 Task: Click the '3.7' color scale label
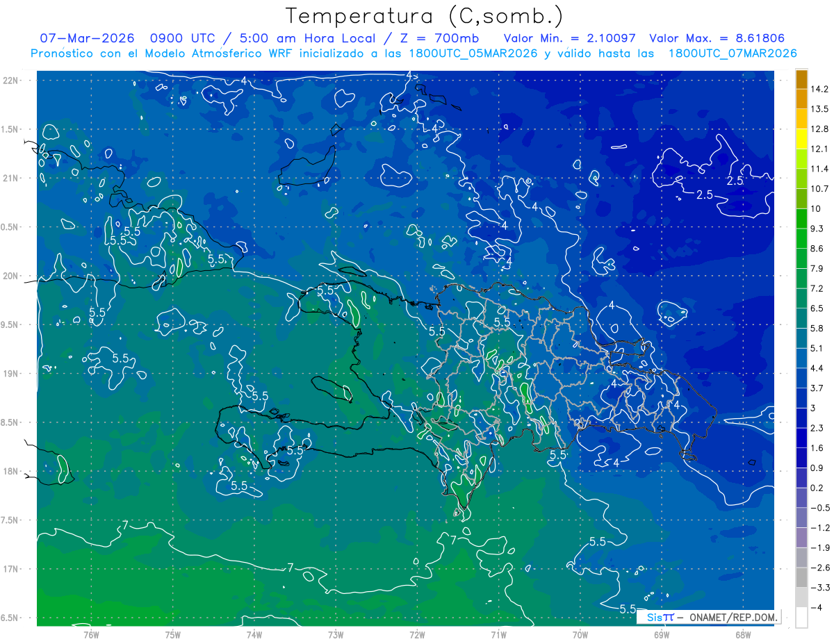(x=817, y=388)
